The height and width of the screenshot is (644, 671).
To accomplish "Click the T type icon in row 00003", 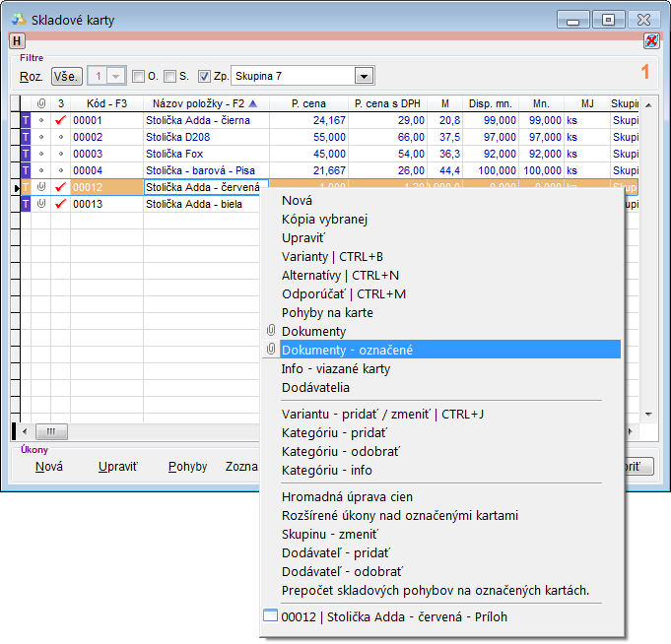I will tap(26, 154).
